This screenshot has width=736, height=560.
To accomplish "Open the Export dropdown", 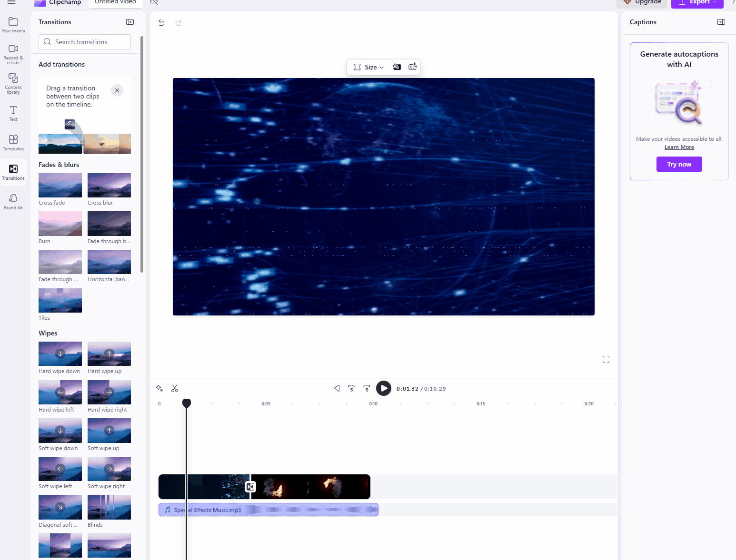I will [x=697, y=2].
